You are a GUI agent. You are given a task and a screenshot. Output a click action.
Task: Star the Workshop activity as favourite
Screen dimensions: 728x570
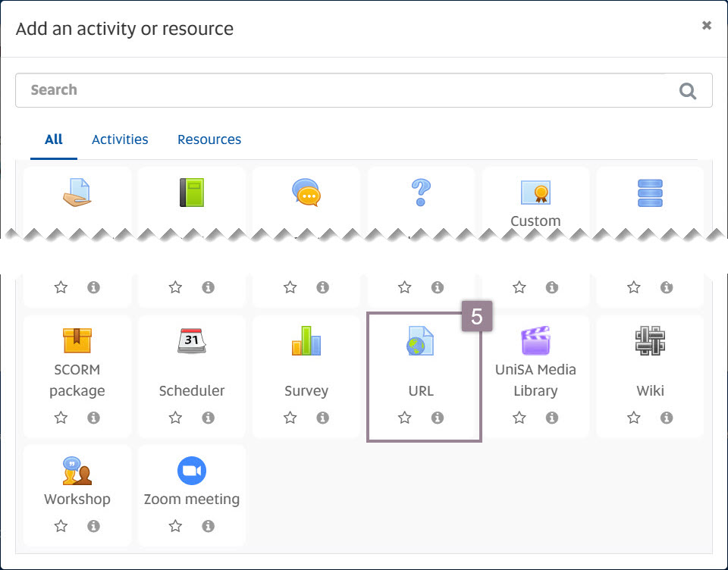click(x=61, y=525)
